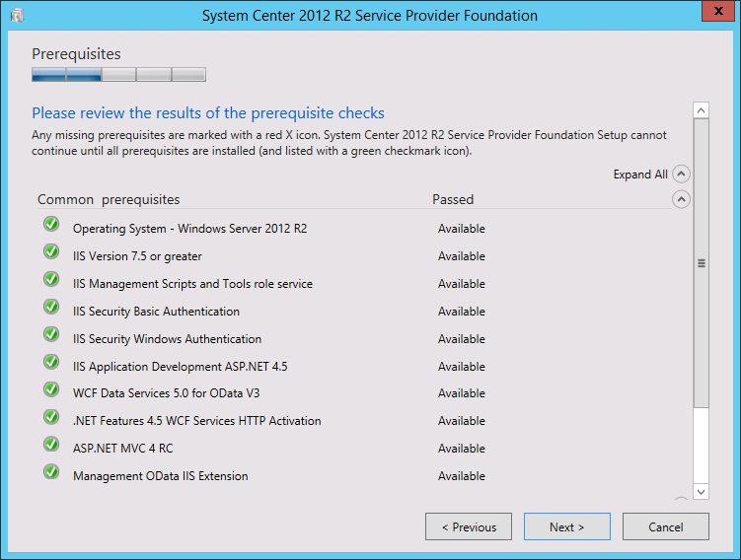The image size is (741, 560).
Task: Click the scrollbar up arrow
Action: (702, 110)
